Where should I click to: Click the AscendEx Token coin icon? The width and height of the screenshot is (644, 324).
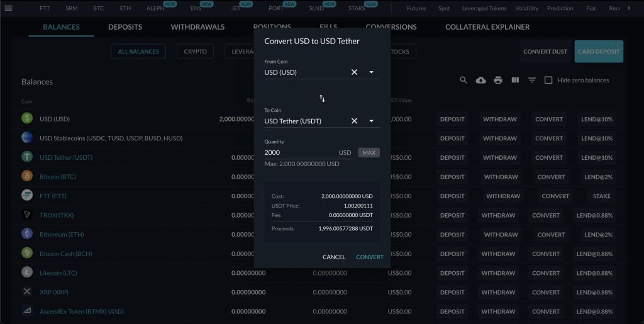27,311
